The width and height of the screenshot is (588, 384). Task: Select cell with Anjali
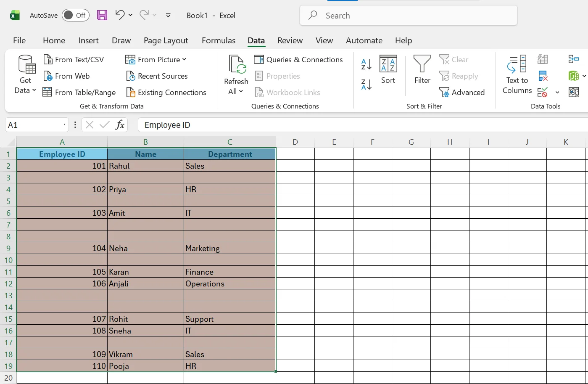coord(145,283)
